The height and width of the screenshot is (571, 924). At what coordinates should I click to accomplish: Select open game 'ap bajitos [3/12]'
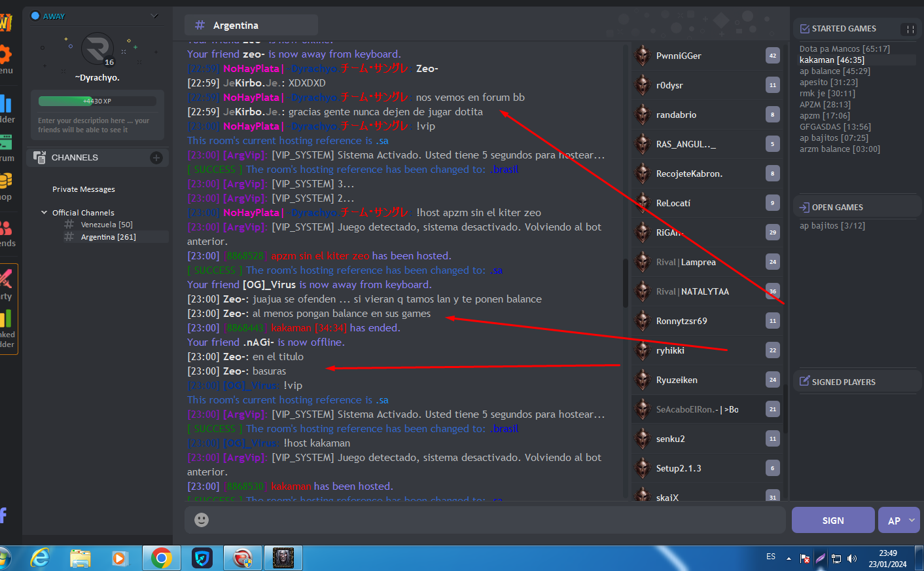(x=832, y=226)
